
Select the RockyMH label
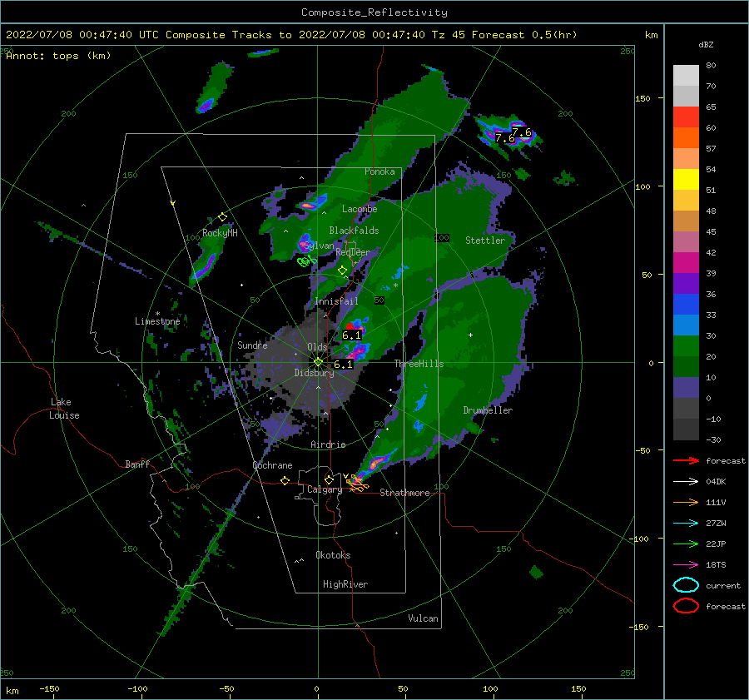point(220,233)
